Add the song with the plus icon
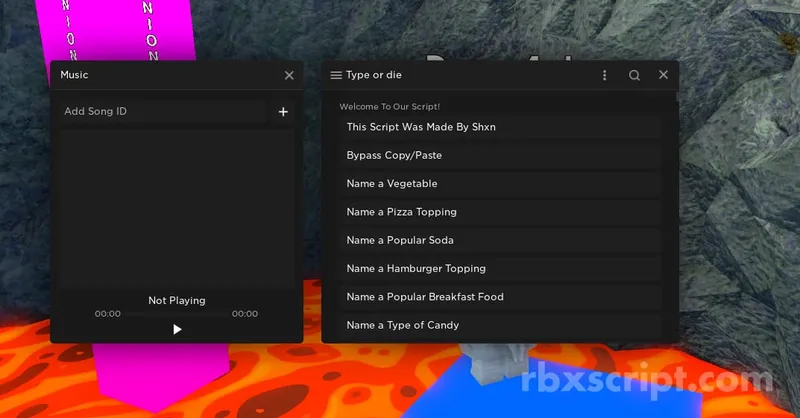Image resolution: width=800 pixels, height=418 pixels. pos(283,111)
